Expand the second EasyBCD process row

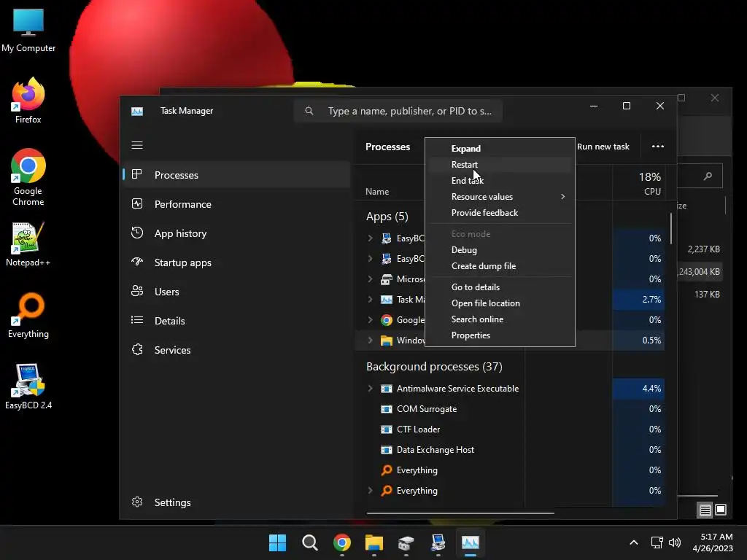tap(370, 259)
